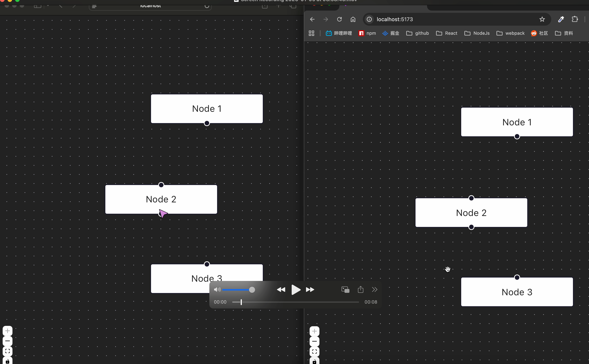The width and height of the screenshot is (589, 364).
Task: Click fit view button on right canvas
Action: [314, 352]
